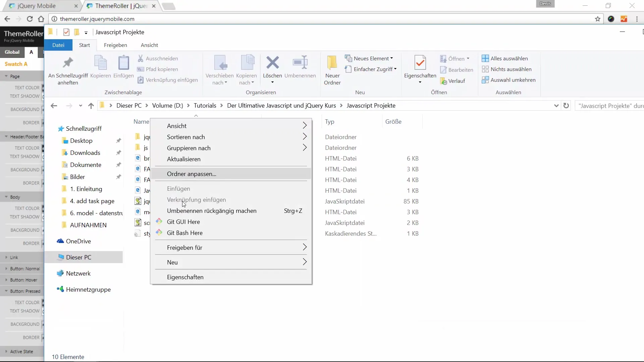Screen dimensions: 644x362
Task: Sort by the Größe column header
Action: [x=393, y=122]
